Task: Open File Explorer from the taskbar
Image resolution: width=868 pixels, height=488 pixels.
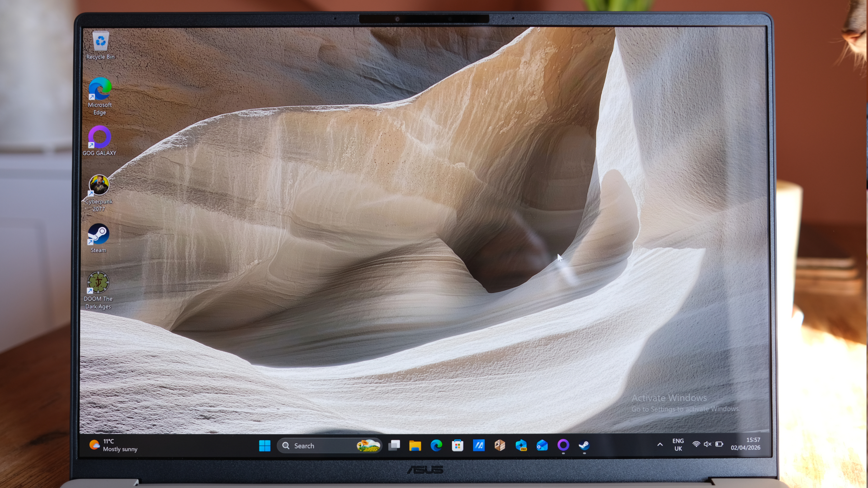Action: pos(415,446)
